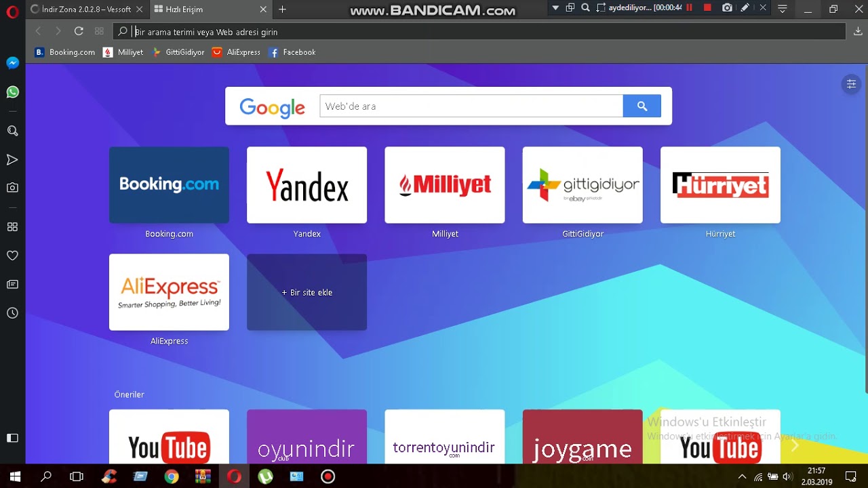Open the volume control in tray

[787, 476]
